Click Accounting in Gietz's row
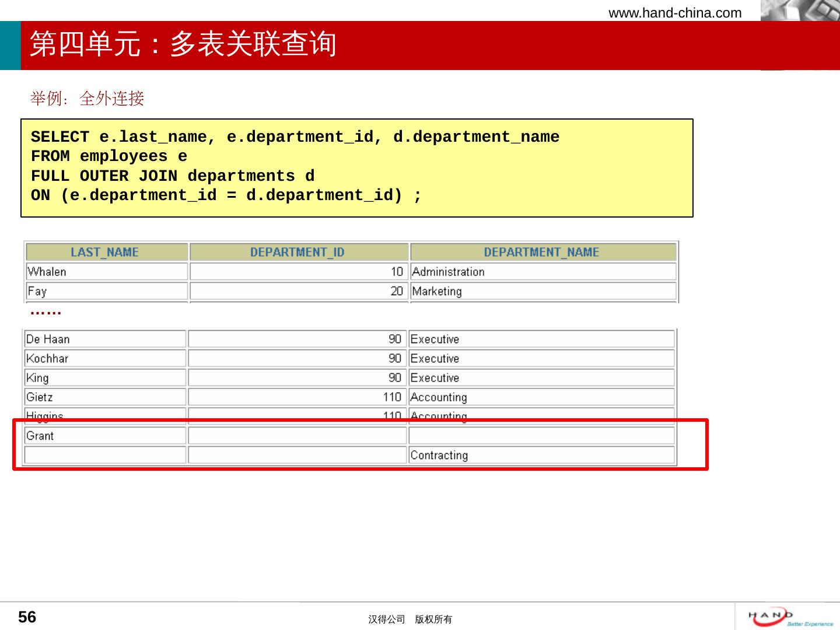The width and height of the screenshot is (840, 630). tap(541, 397)
